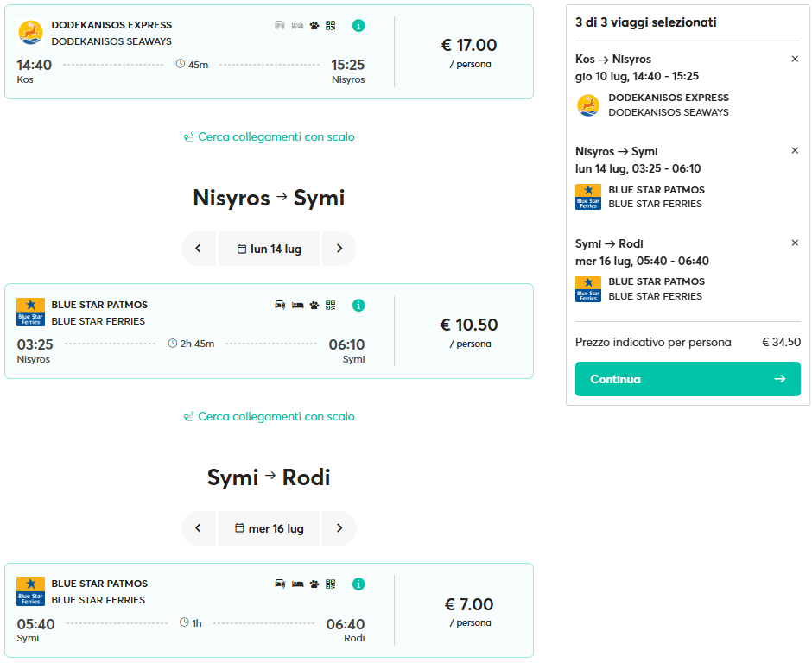Screen dimensions: 812x663
Task: Remove Symi → Rodi trip from selection
Action: coord(795,243)
